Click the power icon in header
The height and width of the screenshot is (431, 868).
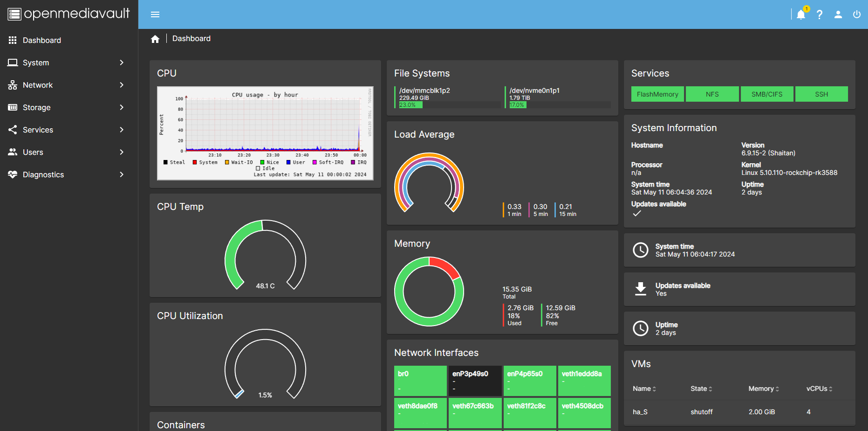[x=857, y=14]
